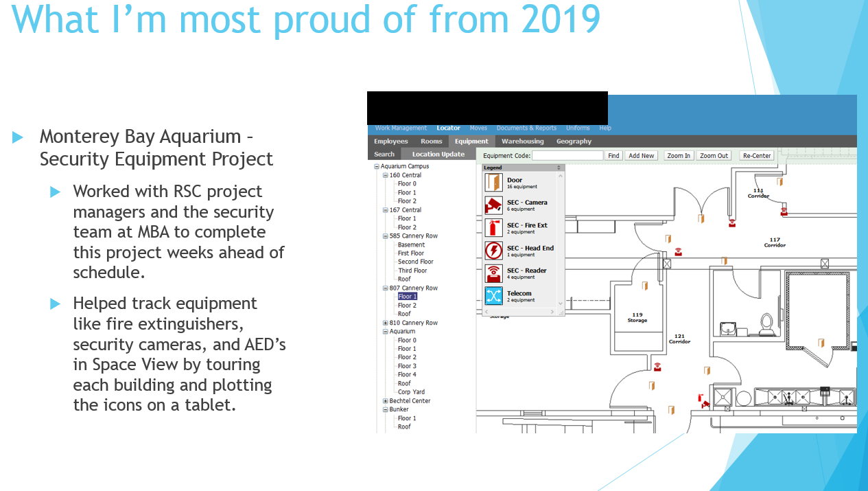Collapse the 585 Cannery Row node

click(385, 236)
